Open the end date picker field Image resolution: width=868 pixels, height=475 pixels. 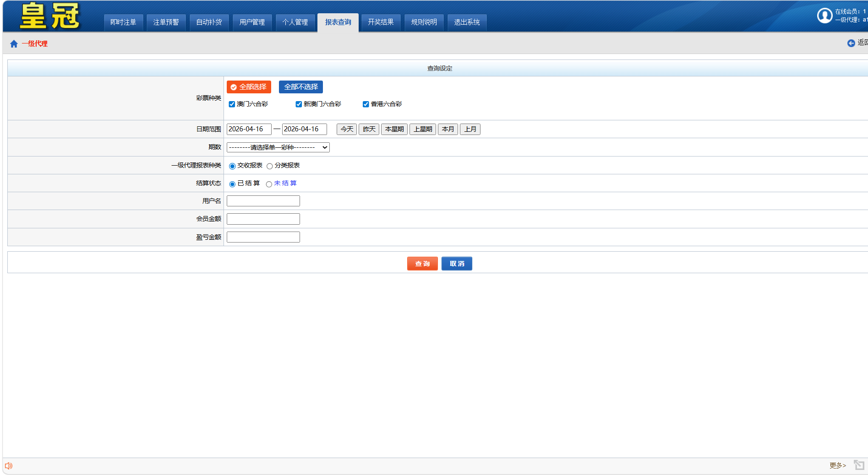(304, 129)
